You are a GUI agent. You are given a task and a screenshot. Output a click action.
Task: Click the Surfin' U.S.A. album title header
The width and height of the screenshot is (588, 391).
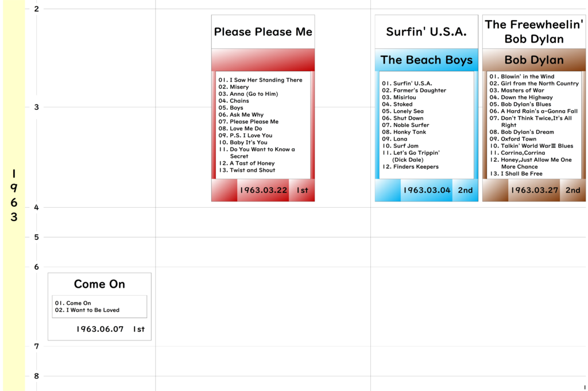tap(426, 32)
